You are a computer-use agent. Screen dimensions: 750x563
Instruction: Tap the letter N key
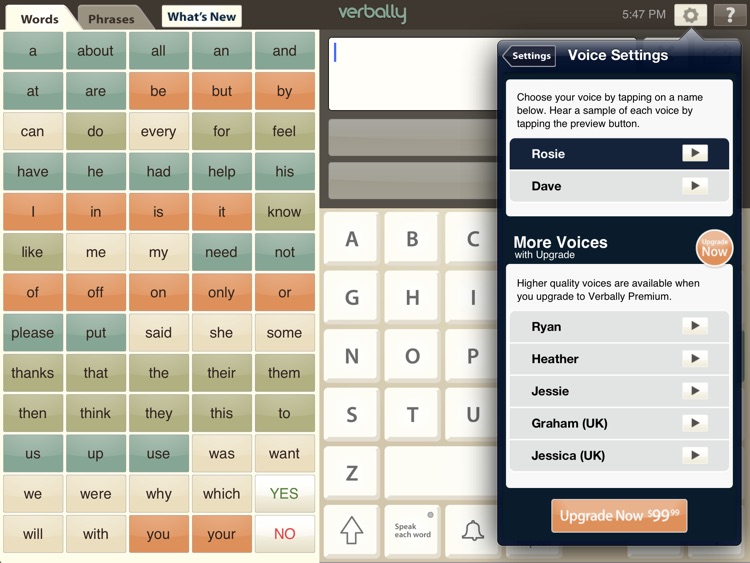point(352,356)
